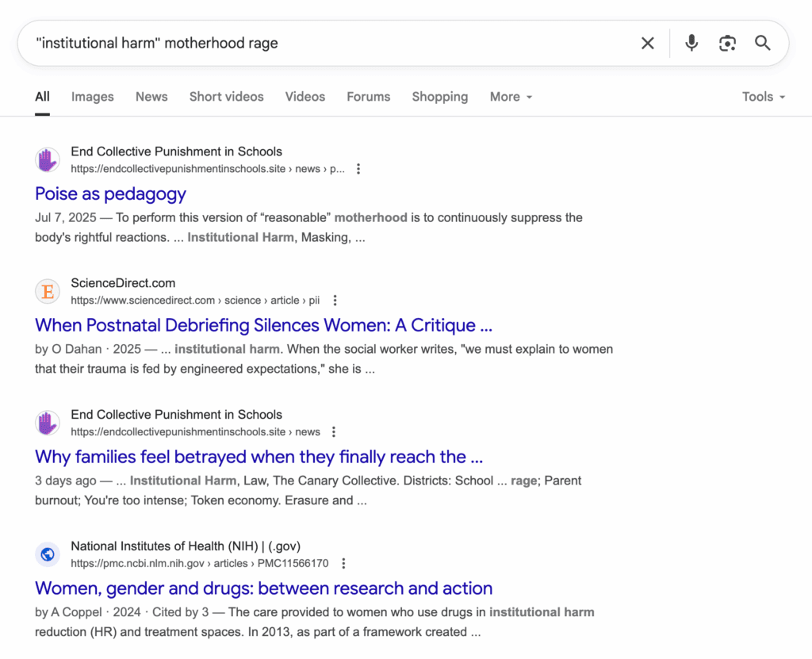Open the Women, gender and drugs NIH article

[264, 588]
